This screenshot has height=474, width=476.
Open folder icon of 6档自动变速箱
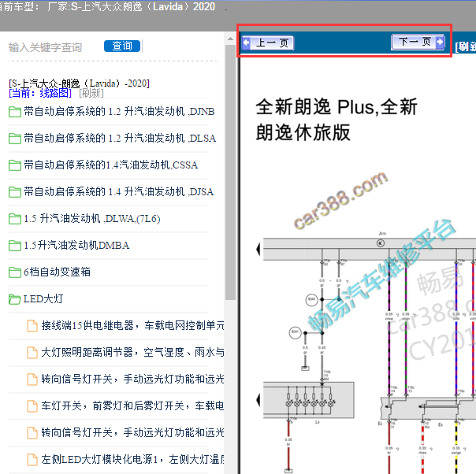click(x=14, y=272)
